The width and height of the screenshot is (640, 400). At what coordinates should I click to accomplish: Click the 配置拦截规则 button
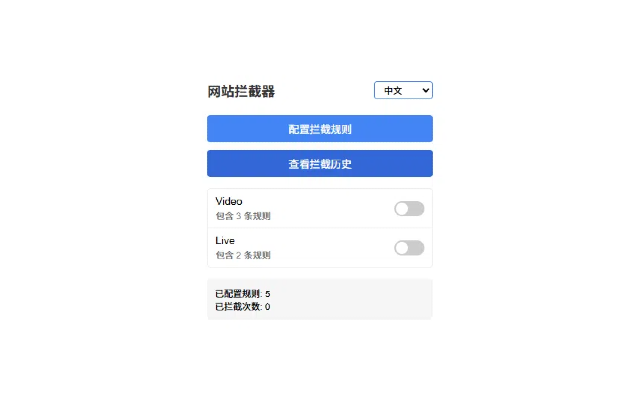320,129
